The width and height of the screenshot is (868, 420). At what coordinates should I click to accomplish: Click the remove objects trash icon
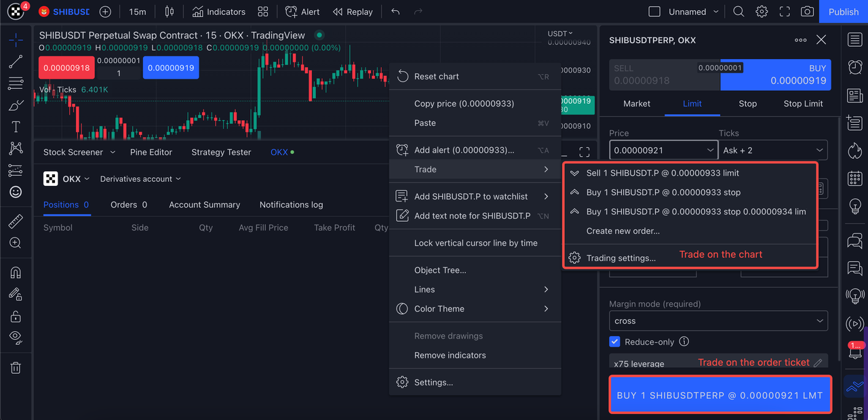click(x=16, y=367)
